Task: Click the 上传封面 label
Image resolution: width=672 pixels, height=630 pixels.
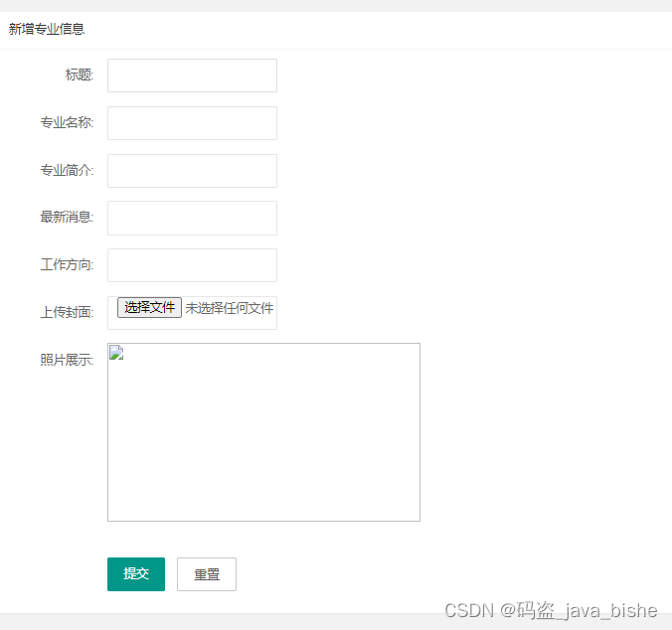Action: click(67, 312)
